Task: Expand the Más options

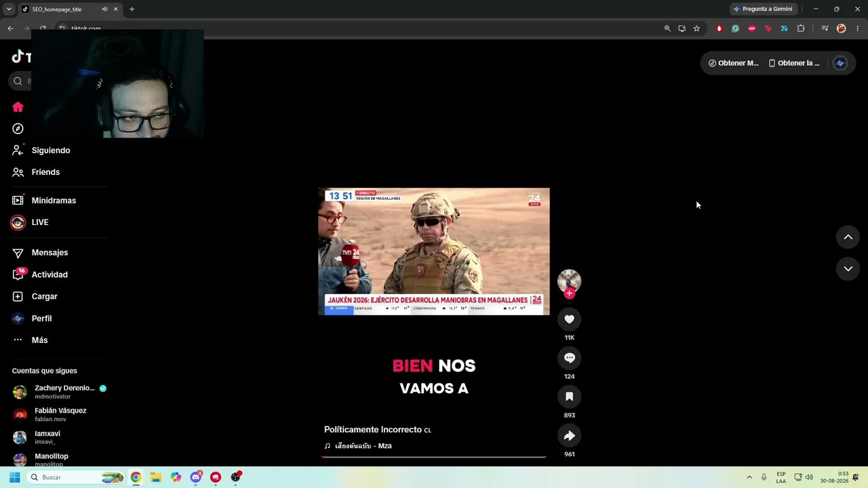Action: 31,340
